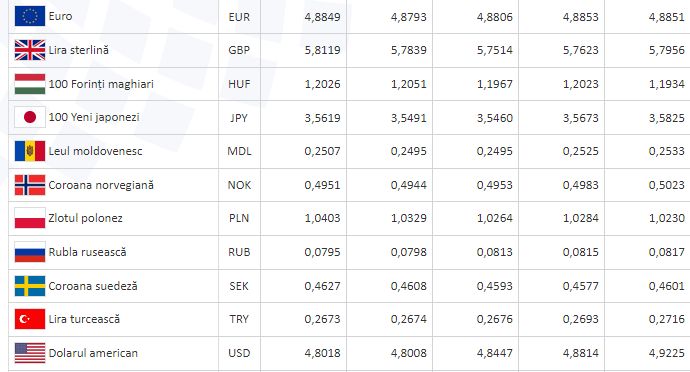Click the Norwegian flag icon
The image size is (690, 372).
point(29,185)
